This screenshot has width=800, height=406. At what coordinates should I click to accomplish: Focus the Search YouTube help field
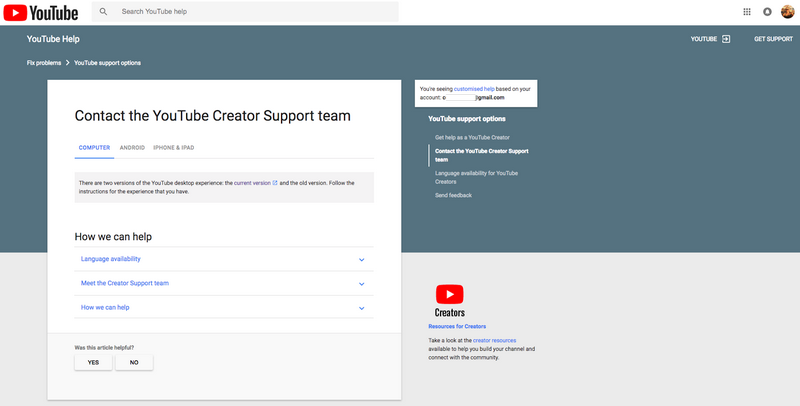245,12
